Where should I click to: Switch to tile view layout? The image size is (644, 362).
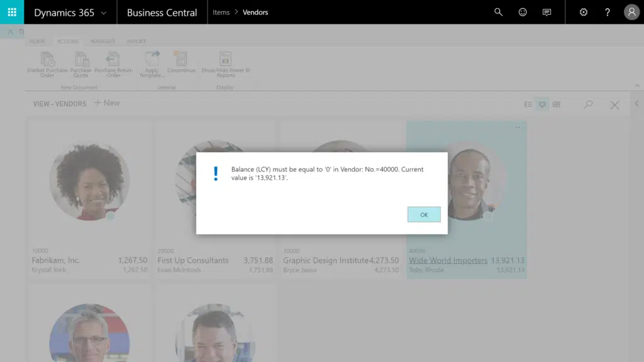click(556, 104)
